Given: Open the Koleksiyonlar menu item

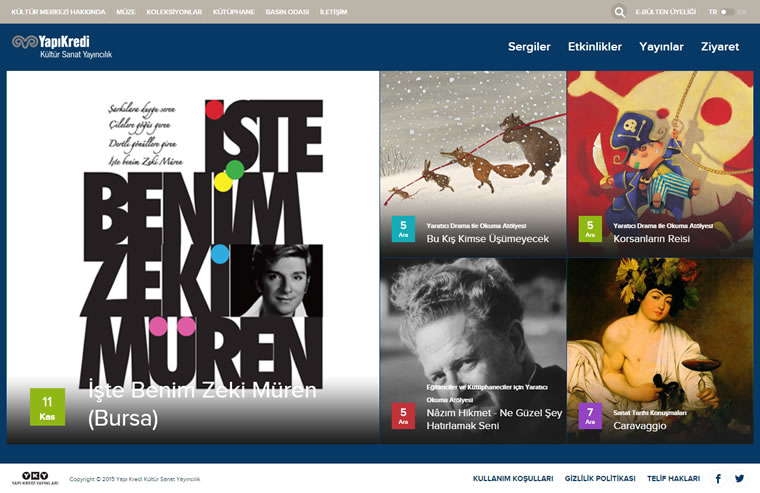Looking at the screenshot, I should tap(174, 12).
